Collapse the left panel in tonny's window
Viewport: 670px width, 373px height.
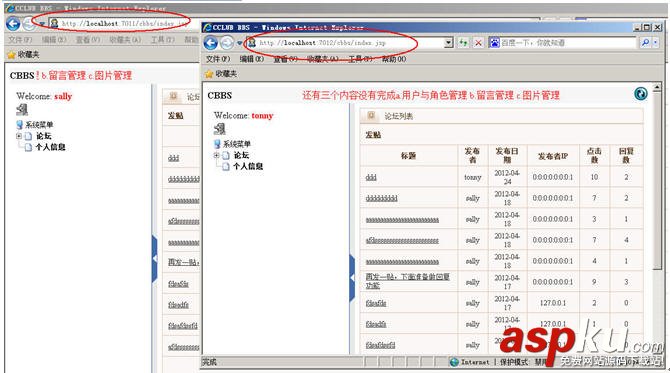352,278
